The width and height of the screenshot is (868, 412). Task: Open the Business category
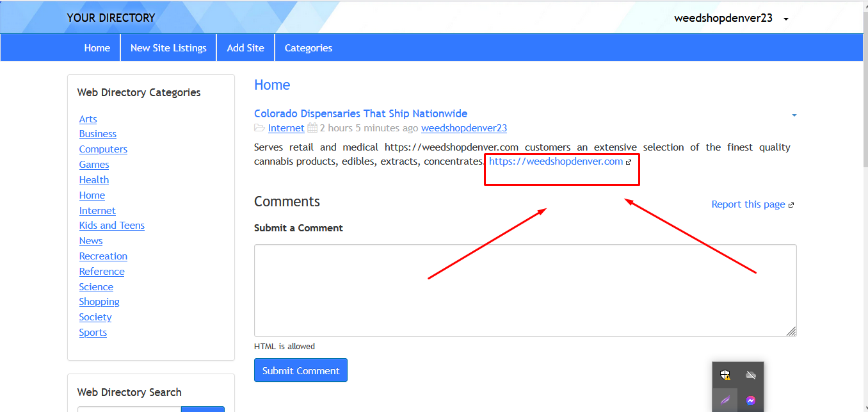tap(98, 134)
